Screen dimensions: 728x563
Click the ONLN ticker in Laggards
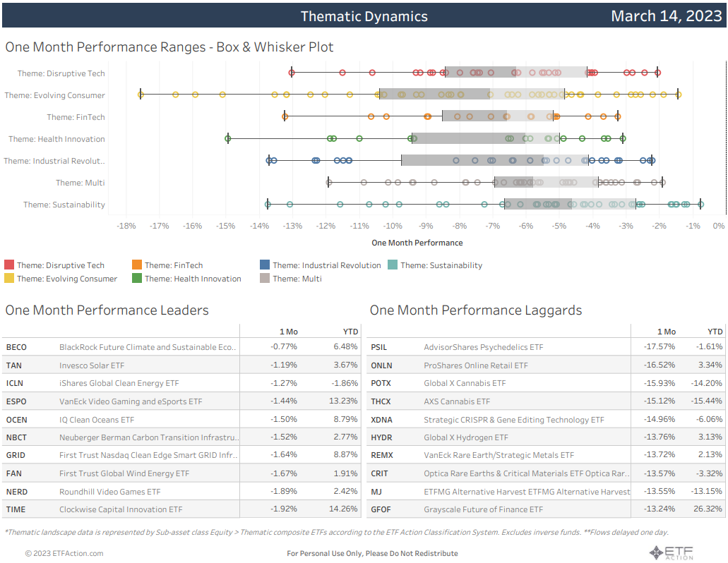pyautogui.click(x=381, y=365)
